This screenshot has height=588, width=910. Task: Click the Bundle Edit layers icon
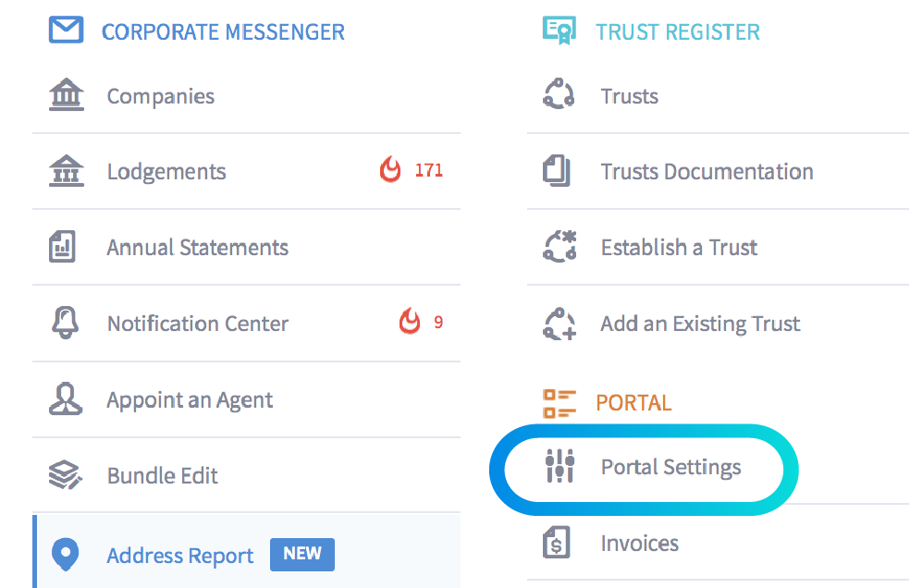66,476
